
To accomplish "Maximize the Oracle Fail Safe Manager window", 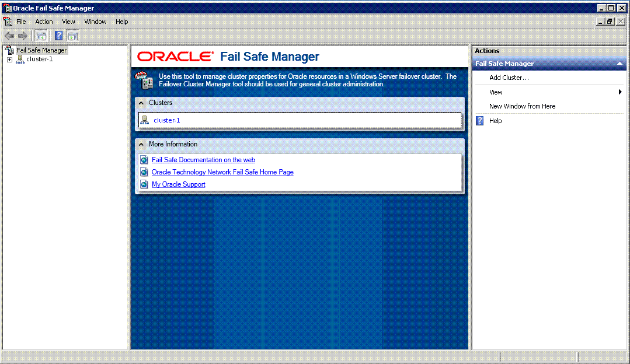I will tap(611, 8).
